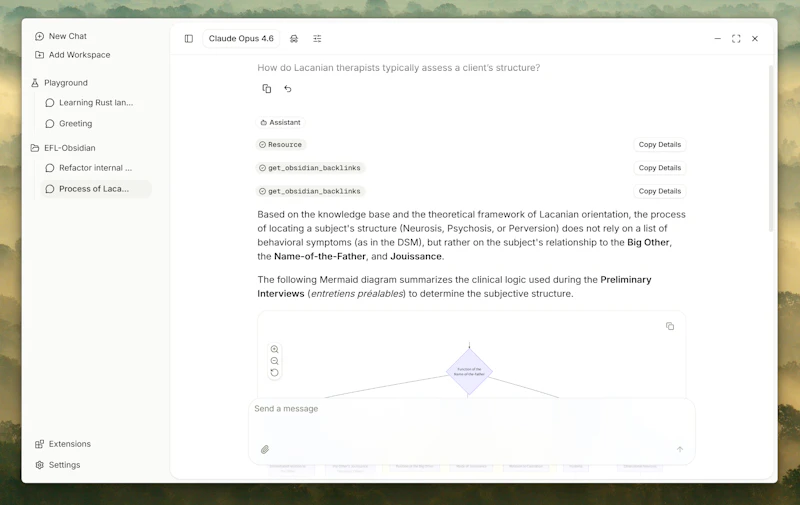Image resolution: width=800 pixels, height=505 pixels.
Task: Expand the Resource tool call
Action: 281,145
